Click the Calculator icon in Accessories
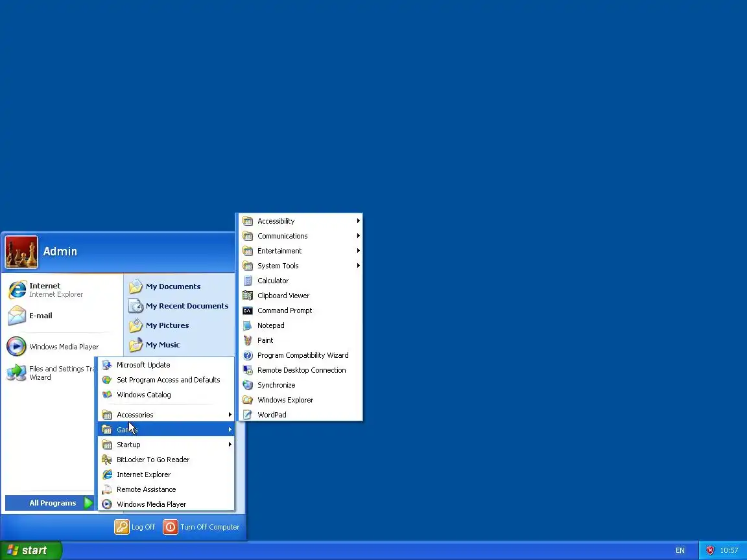This screenshot has height=560, width=747. click(x=248, y=281)
